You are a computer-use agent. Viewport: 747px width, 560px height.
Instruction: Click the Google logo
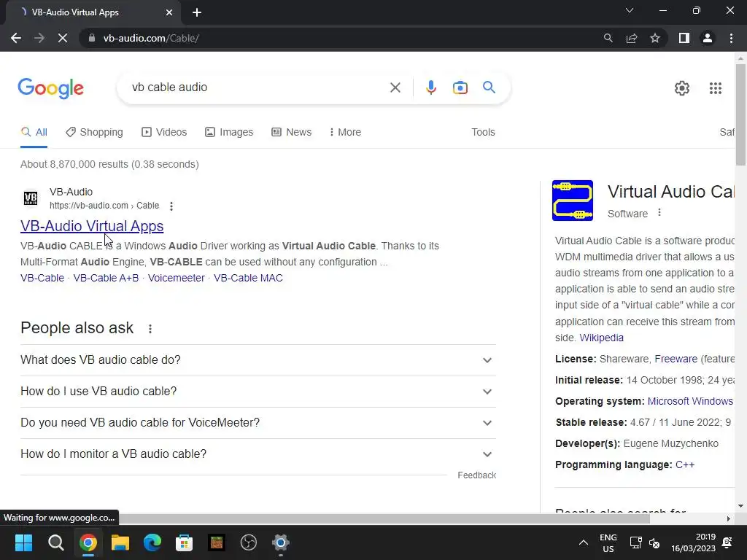pos(51,88)
